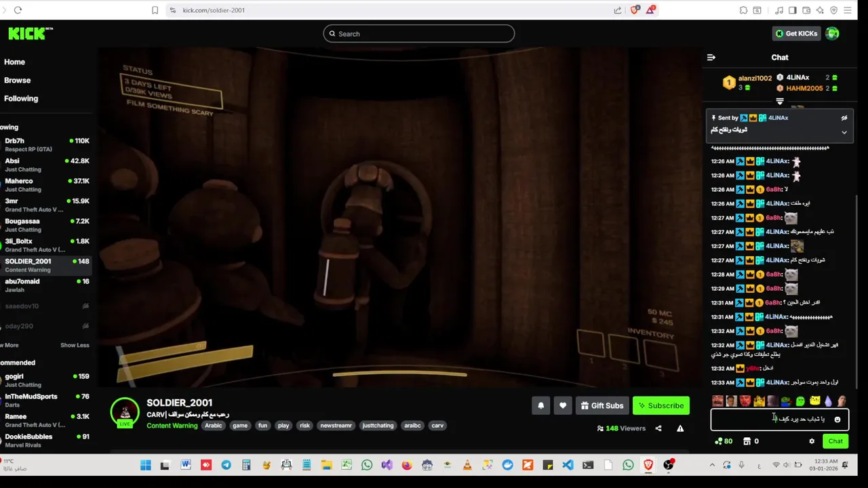The height and width of the screenshot is (488, 868).
Task: Collapse the chat panel with the arrow icon
Action: (711, 58)
